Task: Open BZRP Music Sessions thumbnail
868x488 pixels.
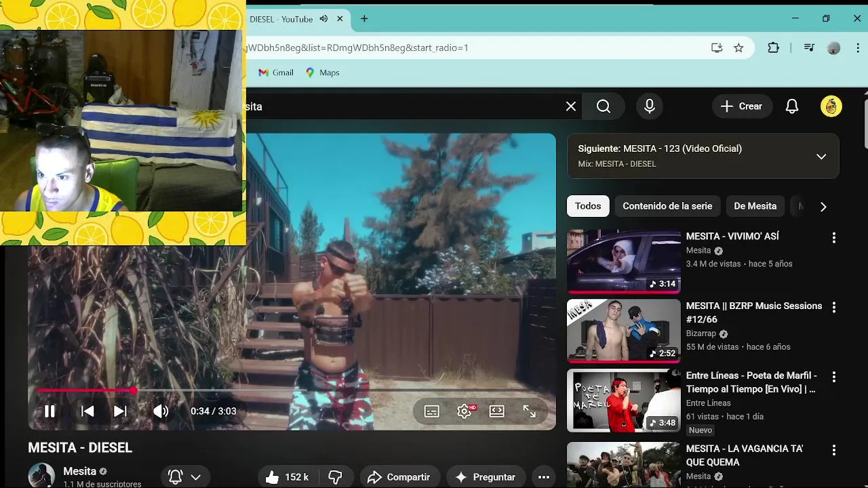Action: point(623,331)
